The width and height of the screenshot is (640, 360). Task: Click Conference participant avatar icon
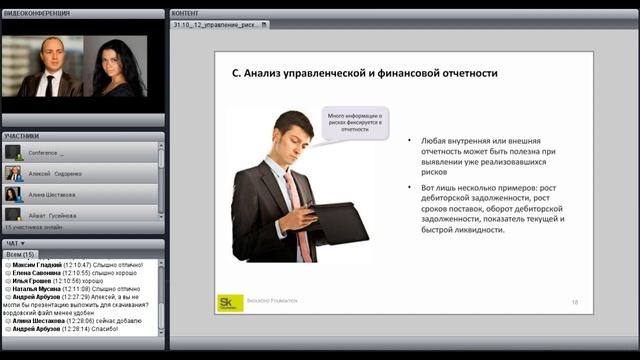click(13, 152)
